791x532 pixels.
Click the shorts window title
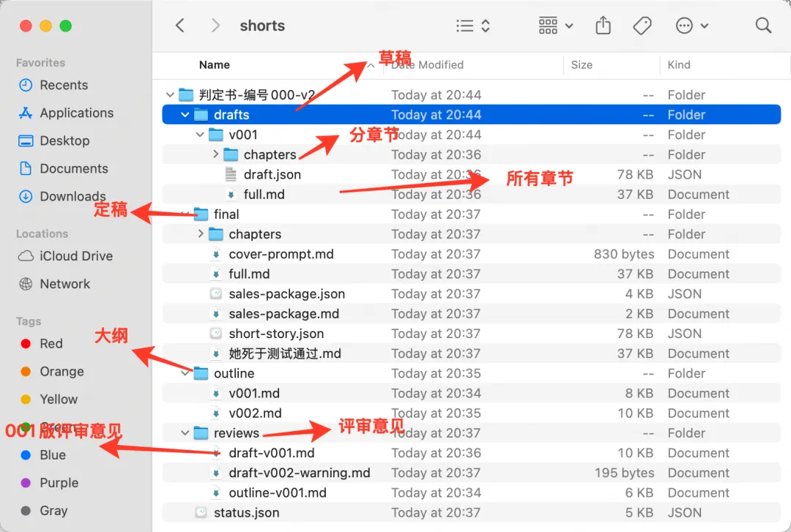(262, 26)
